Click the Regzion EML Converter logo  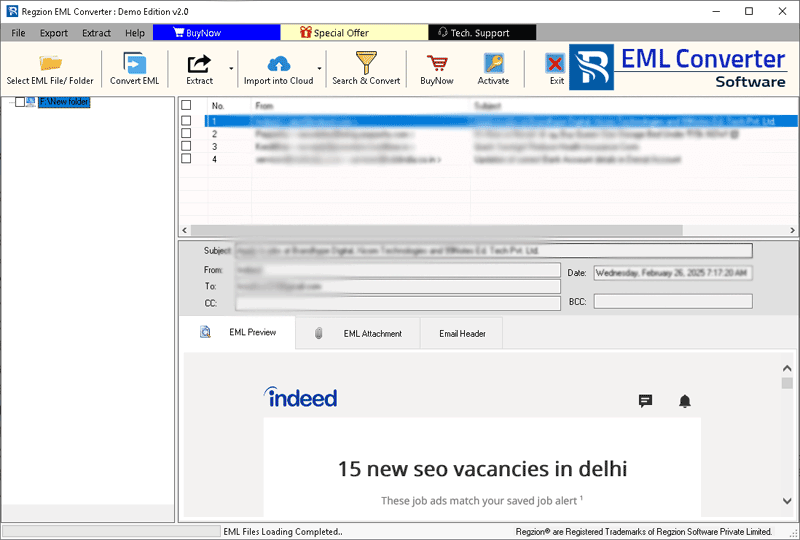[591, 67]
